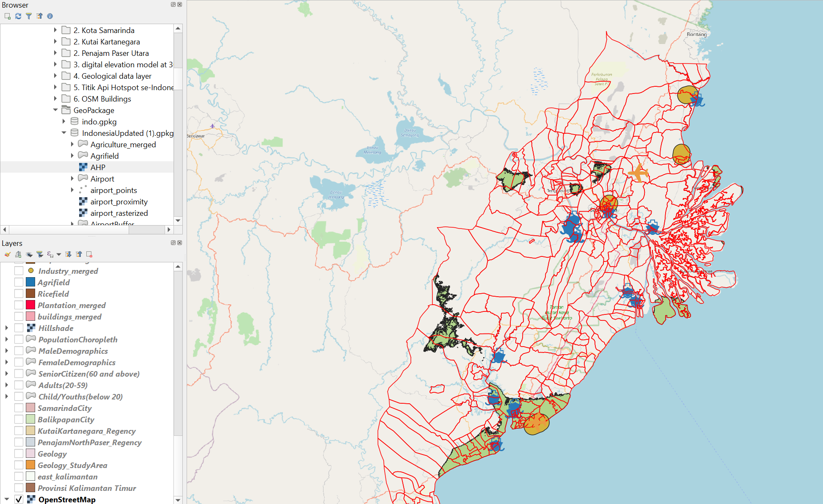
Task: Show the SamarindaCity layer
Action: (19, 408)
